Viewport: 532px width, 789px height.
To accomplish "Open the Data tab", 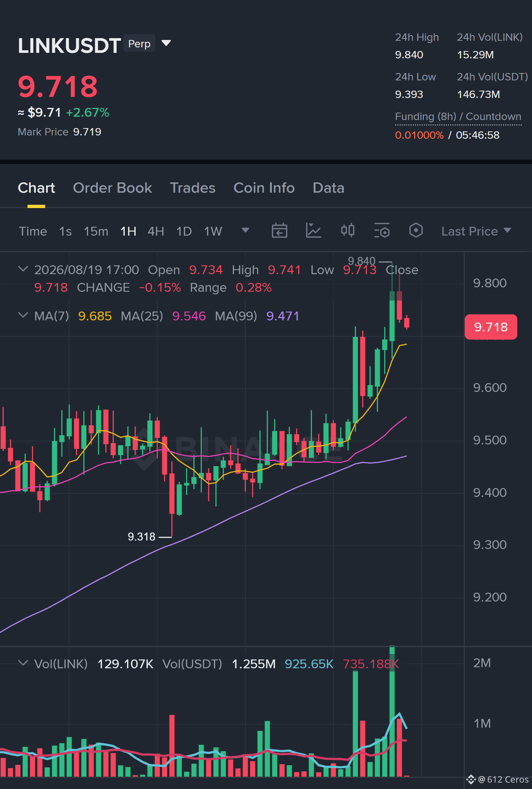I will [328, 188].
